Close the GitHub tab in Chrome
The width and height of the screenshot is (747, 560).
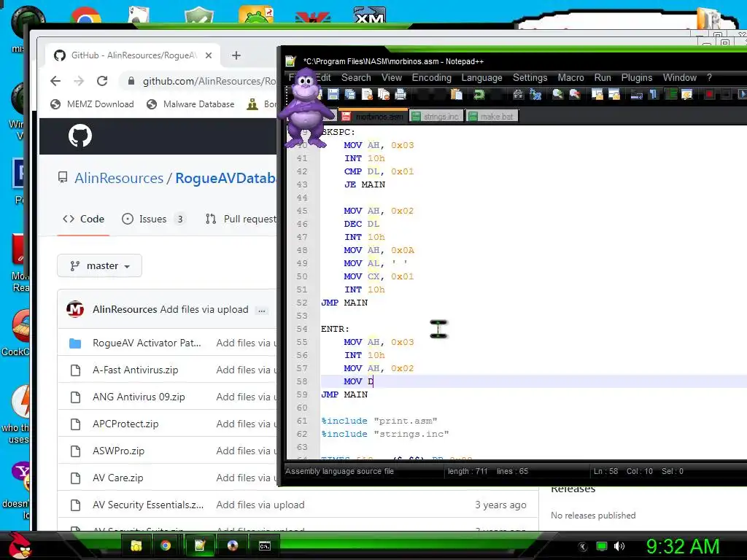click(209, 55)
